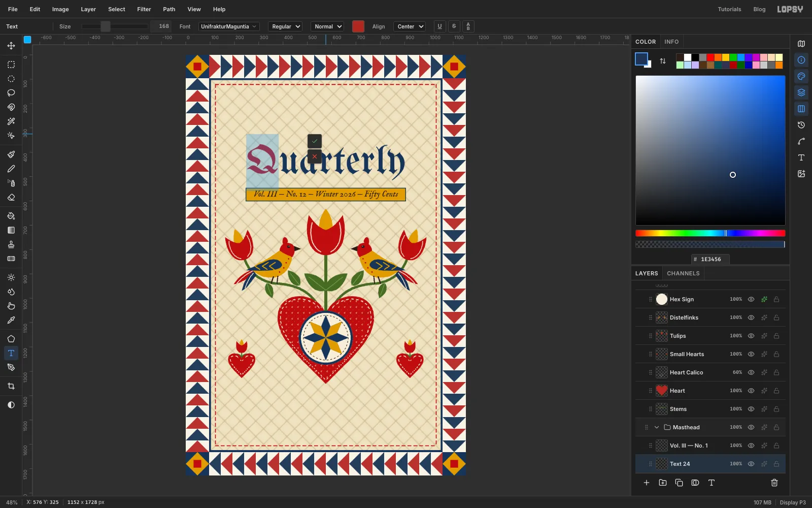Screen dimensions: 812x508
Task: Select the elliptical marquee tool
Action: 11,79
